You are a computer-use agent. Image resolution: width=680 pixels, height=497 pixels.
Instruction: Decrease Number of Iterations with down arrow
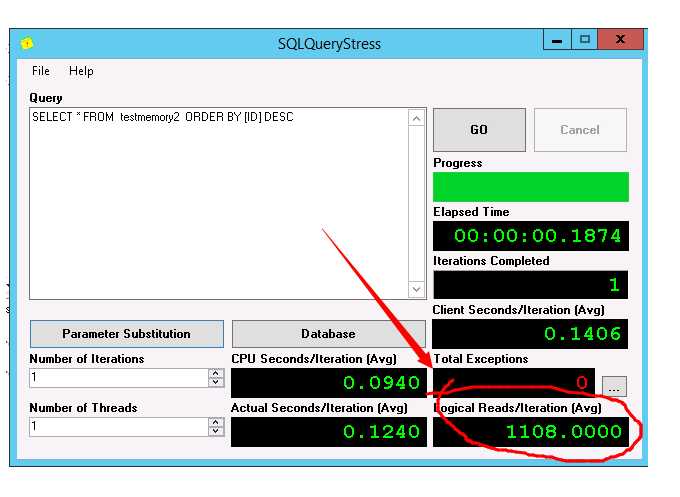click(x=216, y=382)
